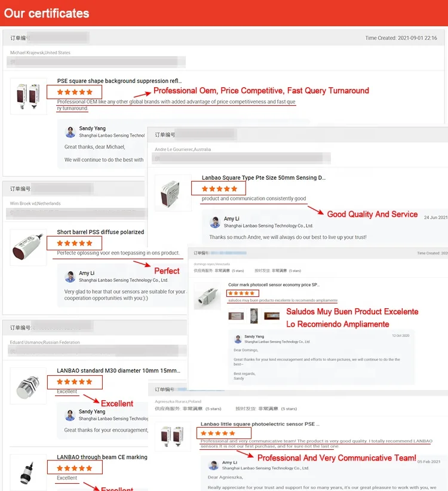The width and height of the screenshot is (448, 491).
Task: Click the star rating under Lanbao Square Type Pte
Action: point(219,189)
